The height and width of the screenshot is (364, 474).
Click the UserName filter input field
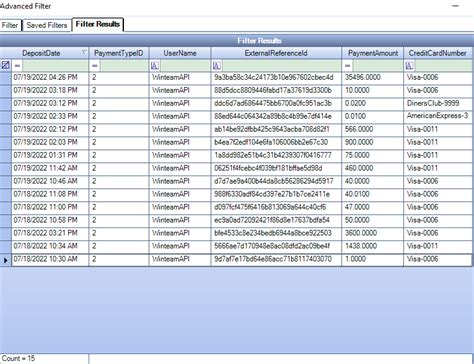pos(185,65)
